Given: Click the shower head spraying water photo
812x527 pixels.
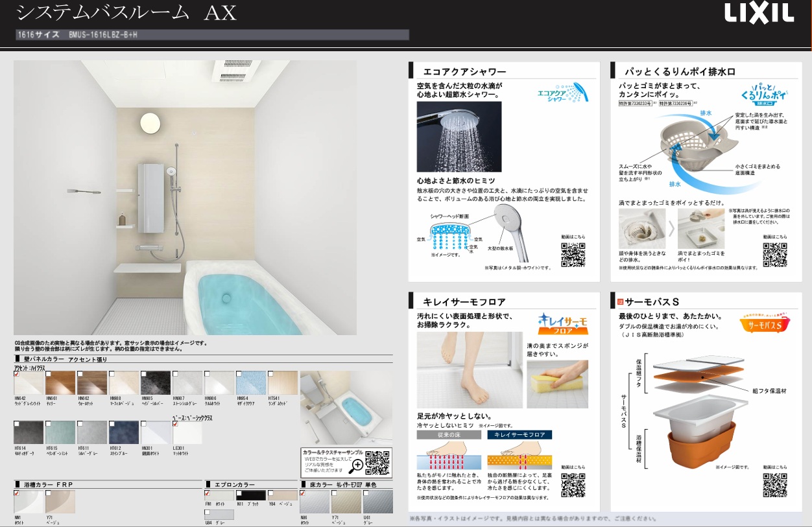Looking at the screenshot, I should click(x=459, y=136).
